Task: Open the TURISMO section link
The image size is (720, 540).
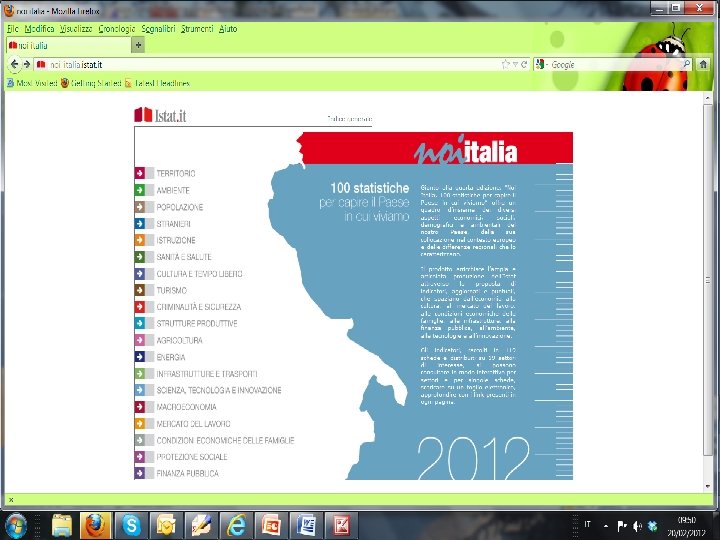Action: pyautogui.click(x=171, y=290)
